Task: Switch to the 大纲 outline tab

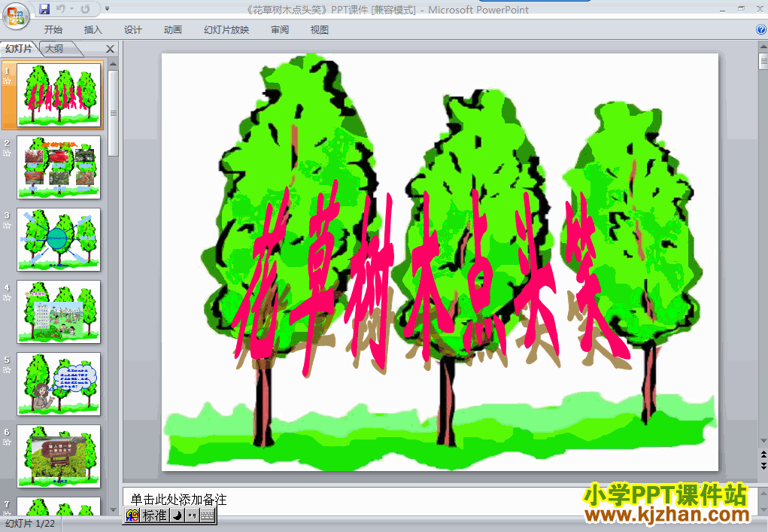Action: point(54,48)
